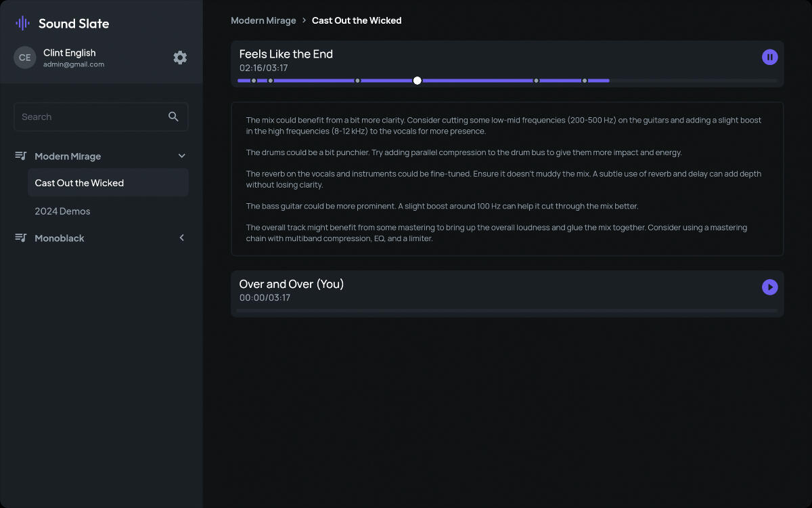Go to Modern Mirage in the breadcrumb
The height and width of the screenshot is (508, 812).
click(263, 20)
